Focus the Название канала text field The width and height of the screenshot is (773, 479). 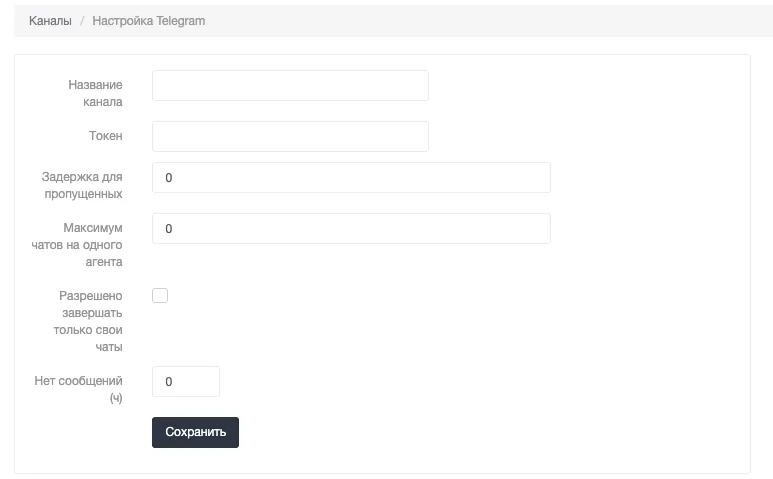290,86
